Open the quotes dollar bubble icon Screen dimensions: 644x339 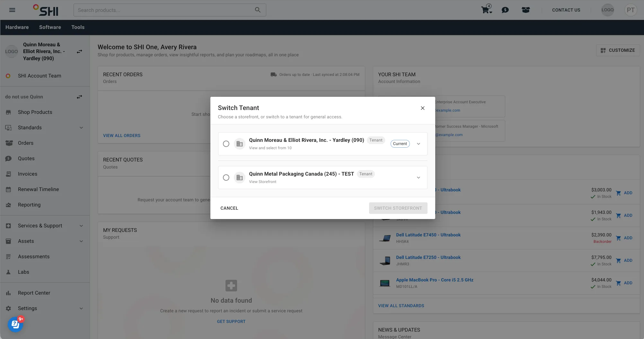point(505,10)
